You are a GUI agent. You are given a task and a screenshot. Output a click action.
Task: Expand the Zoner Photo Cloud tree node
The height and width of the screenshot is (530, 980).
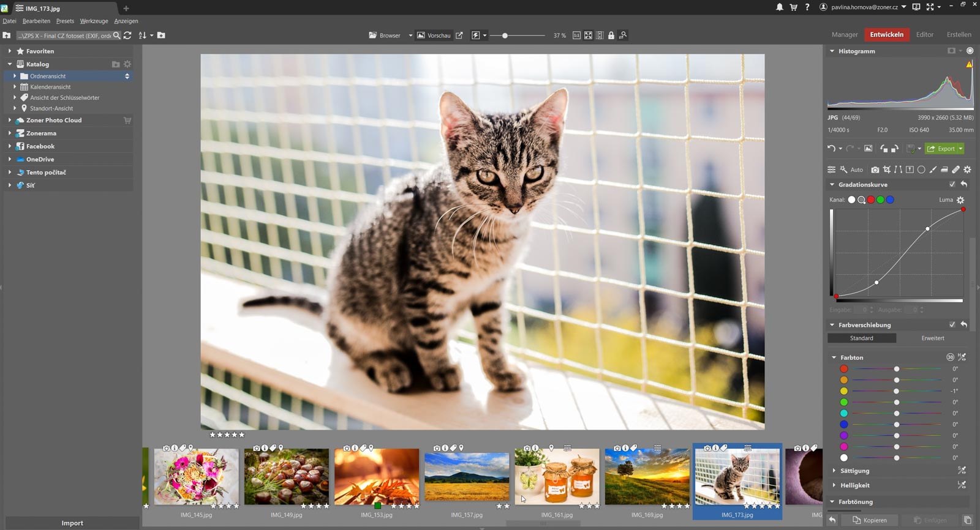coord(10,121)
